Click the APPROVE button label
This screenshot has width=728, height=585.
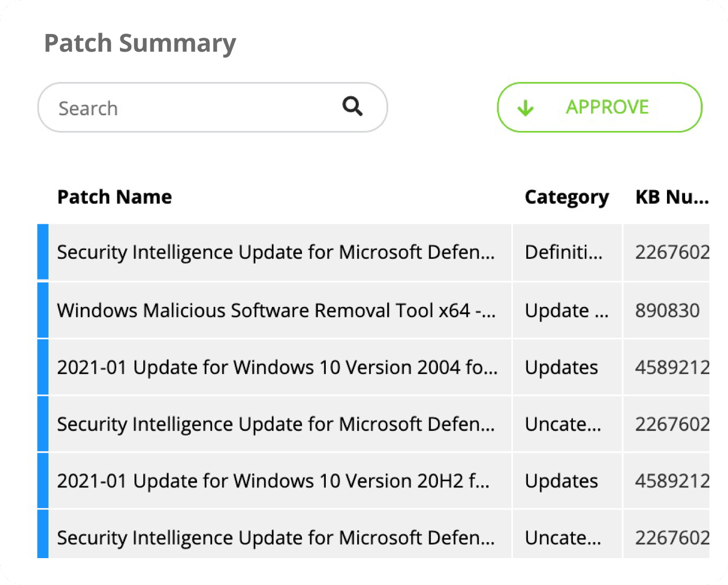(x=607, y=107)
